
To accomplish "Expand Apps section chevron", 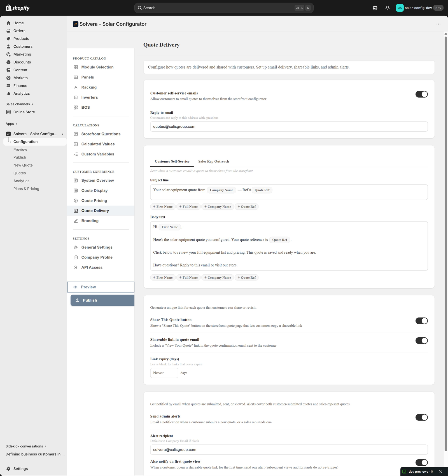I will [x=17, y=124].
